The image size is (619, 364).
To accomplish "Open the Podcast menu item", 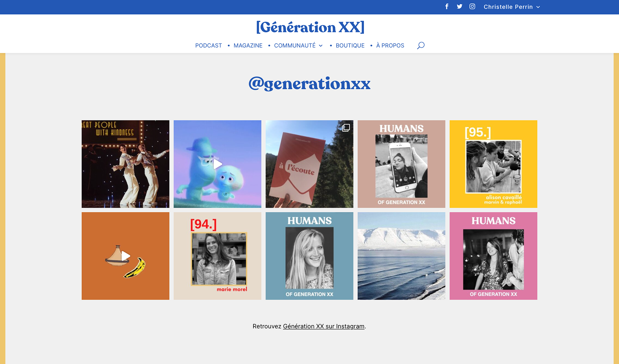I will 209,45.
